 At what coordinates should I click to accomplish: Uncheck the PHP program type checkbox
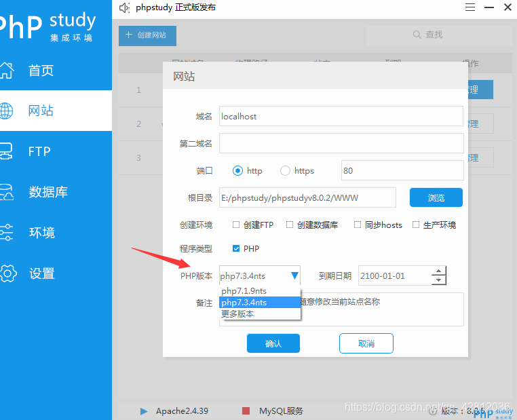click(x=236, y=248)
